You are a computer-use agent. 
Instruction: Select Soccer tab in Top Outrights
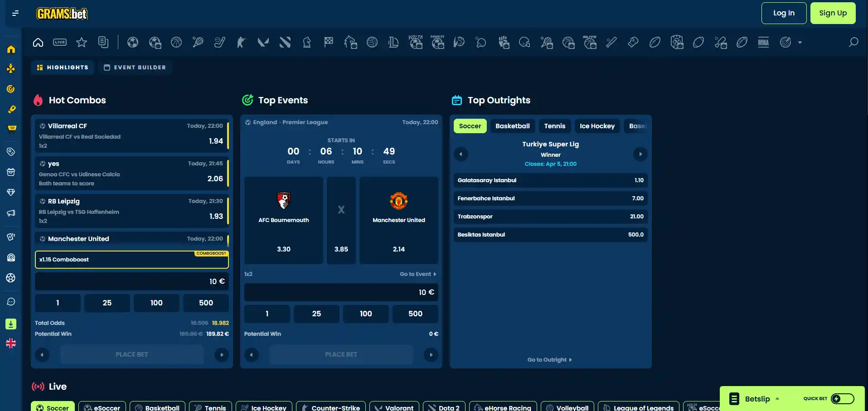pos(470,126)
